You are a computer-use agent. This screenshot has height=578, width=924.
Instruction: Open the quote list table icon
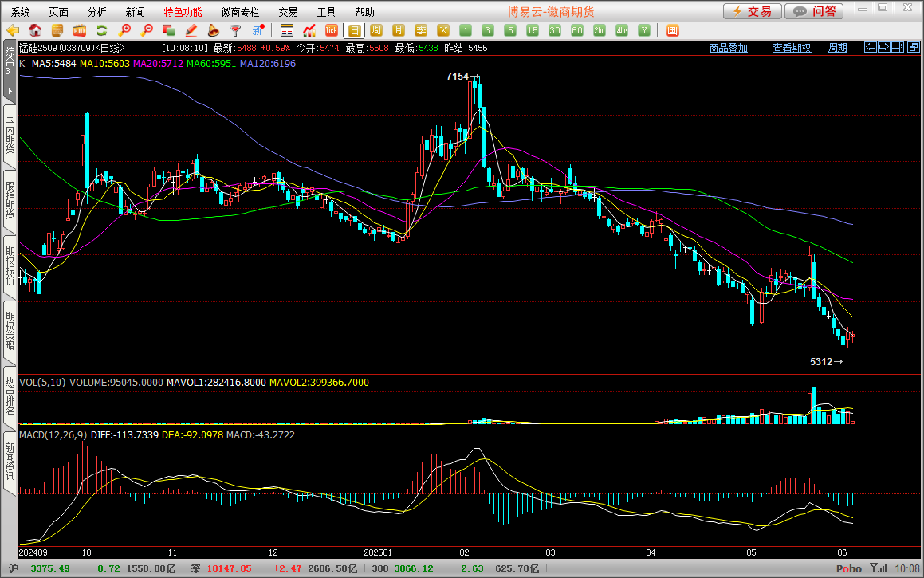click(287, 30)
